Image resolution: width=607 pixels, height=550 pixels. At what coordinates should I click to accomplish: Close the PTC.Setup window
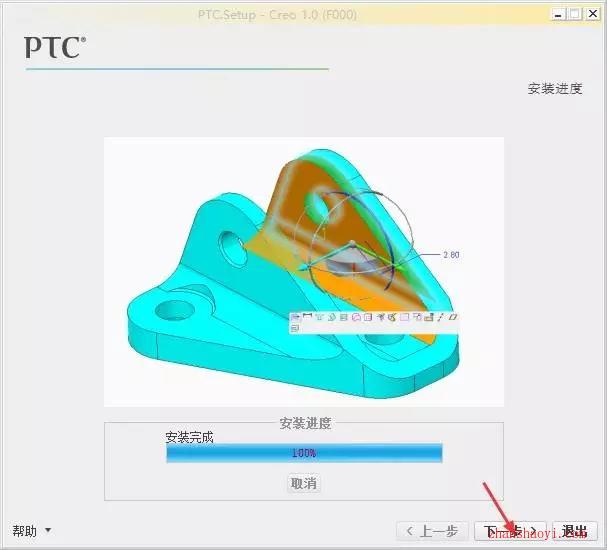(592, 15)
